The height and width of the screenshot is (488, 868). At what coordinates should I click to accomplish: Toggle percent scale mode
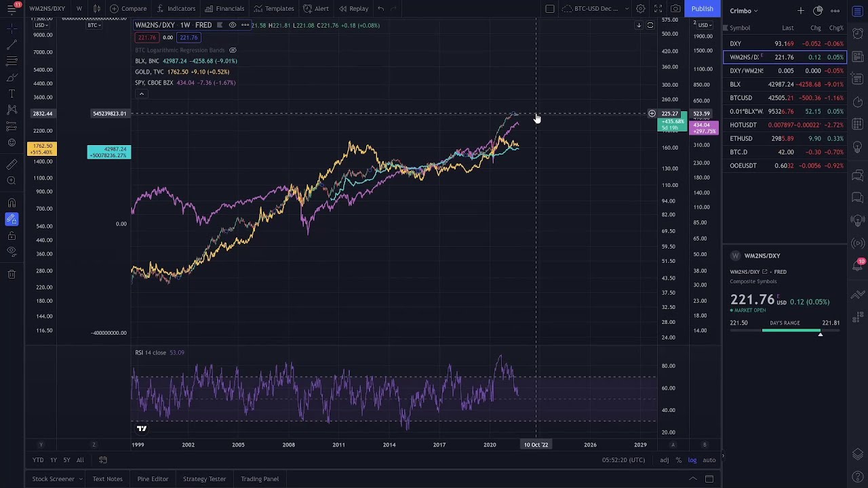(678, 460)
